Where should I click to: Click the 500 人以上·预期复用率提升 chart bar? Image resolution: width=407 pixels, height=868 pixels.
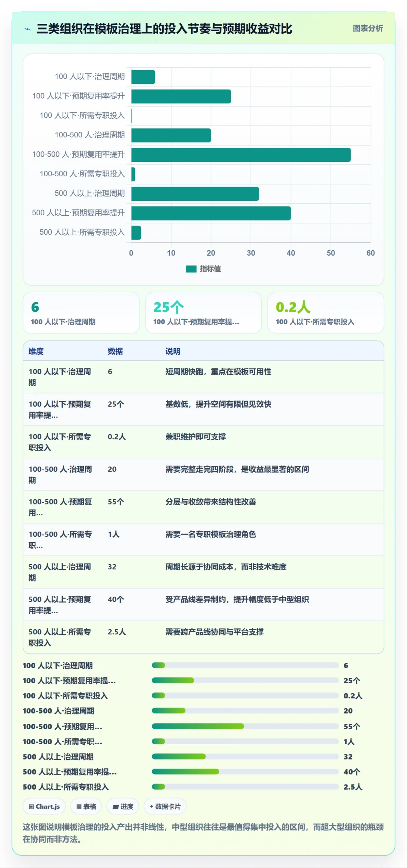[x=211, y=213]
